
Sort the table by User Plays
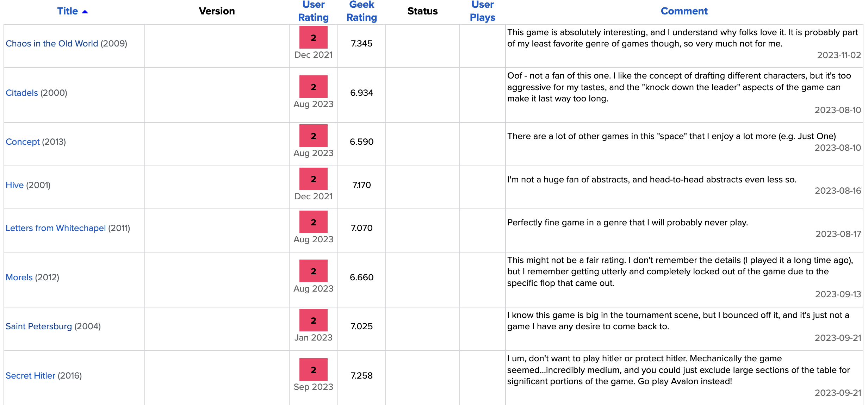(x=483, y=11)
